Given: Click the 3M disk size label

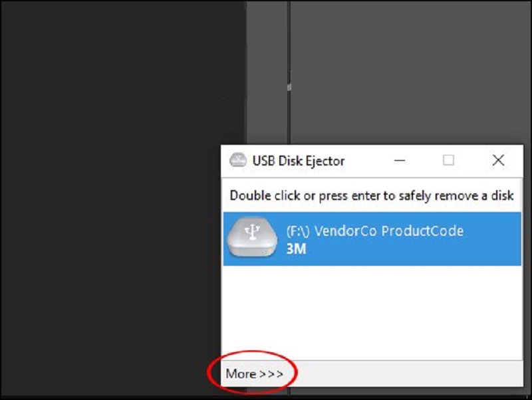Looking at the screenshot, I should [x=296, y=249].
